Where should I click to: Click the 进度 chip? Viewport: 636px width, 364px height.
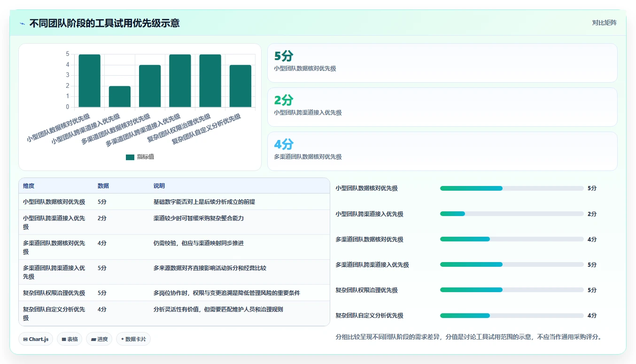(x=99, y=339)
